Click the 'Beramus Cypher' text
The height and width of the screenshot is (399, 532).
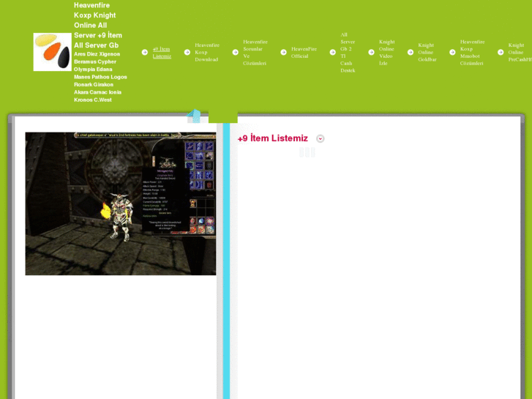(x=95, y=61)
